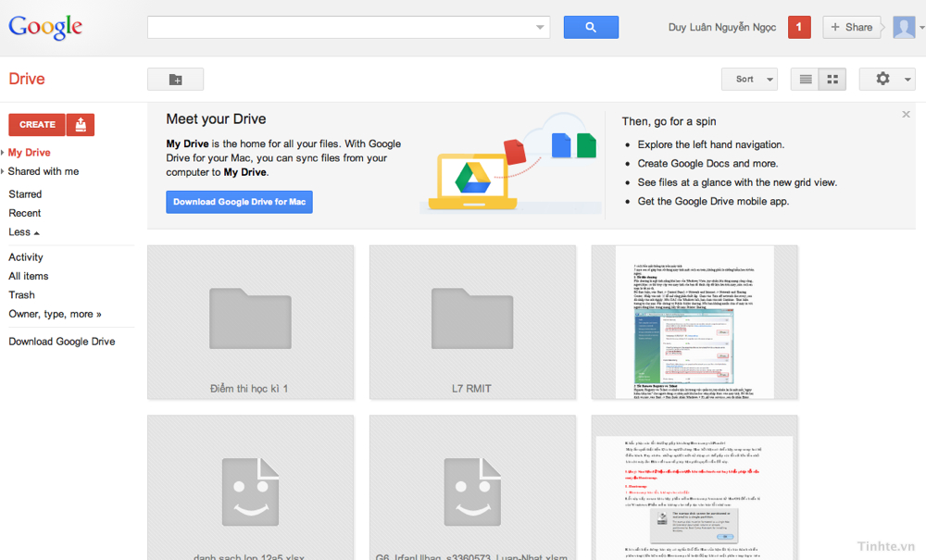Click the 'Meet your Drive' heading
The image size is (926, 560).
(216, 119)
